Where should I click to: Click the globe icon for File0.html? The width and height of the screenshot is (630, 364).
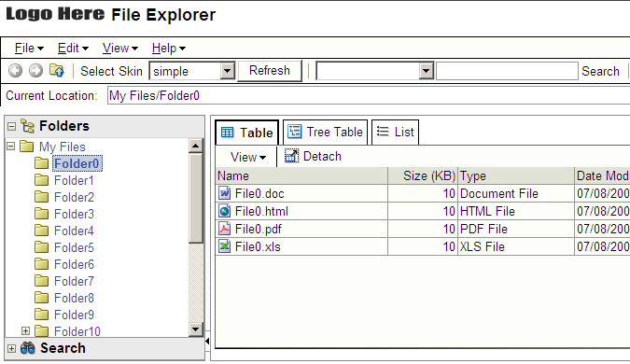[x=225, y=211]
